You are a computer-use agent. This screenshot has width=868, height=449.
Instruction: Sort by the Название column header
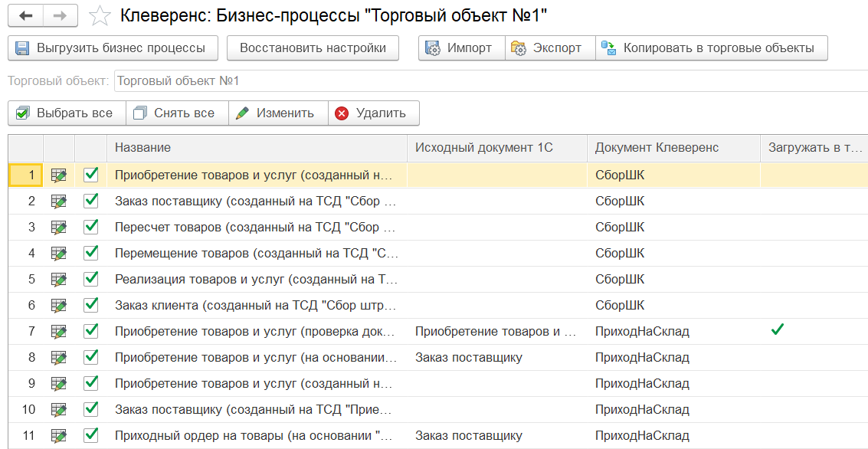[257, 147]
